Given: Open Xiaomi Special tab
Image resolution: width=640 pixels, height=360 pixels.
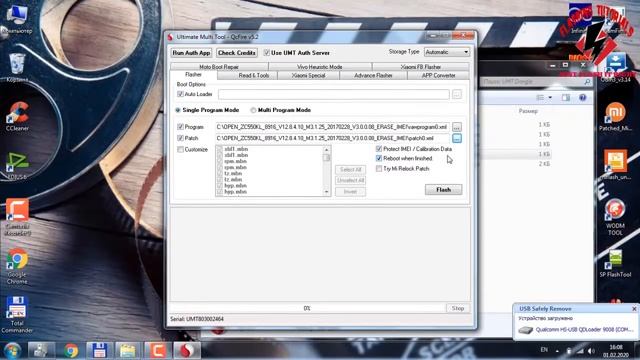Looking at the screenshot, I should [x=309, y=76].
